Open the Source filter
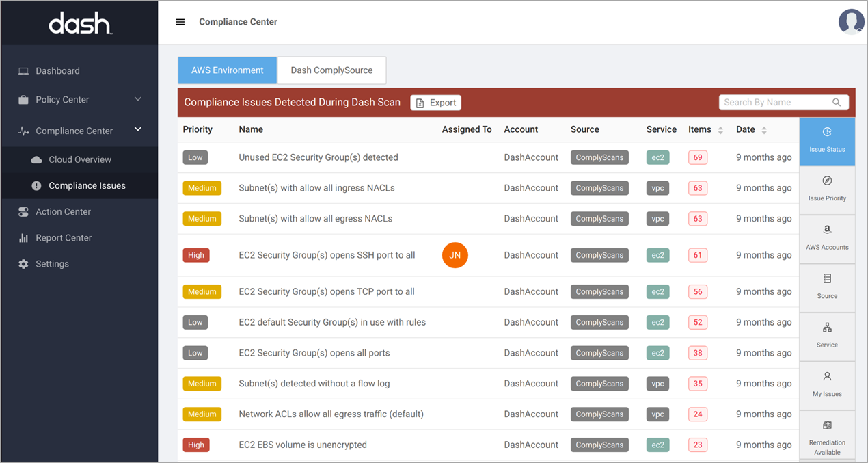This screenshot has height=463, width=868. click(827, 288)
